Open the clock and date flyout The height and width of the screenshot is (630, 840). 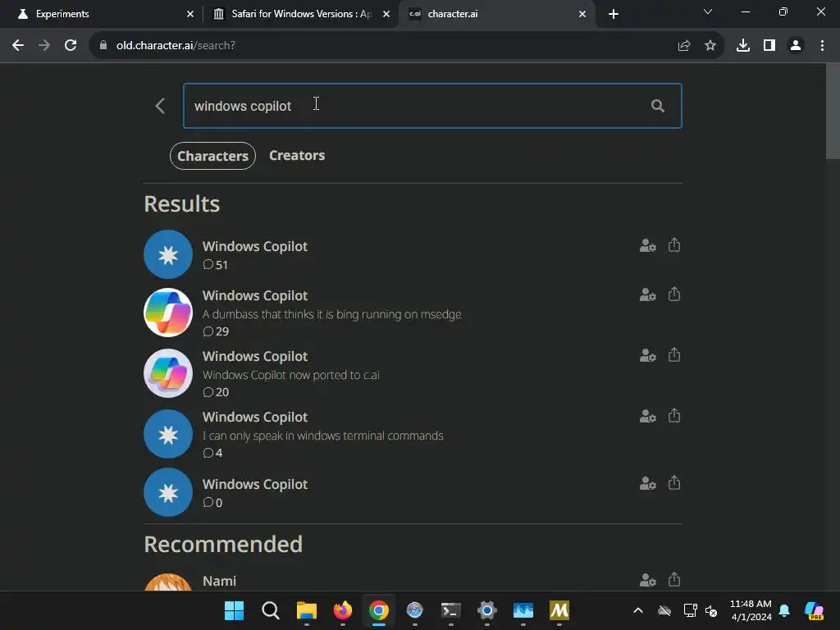click(751, 610)
